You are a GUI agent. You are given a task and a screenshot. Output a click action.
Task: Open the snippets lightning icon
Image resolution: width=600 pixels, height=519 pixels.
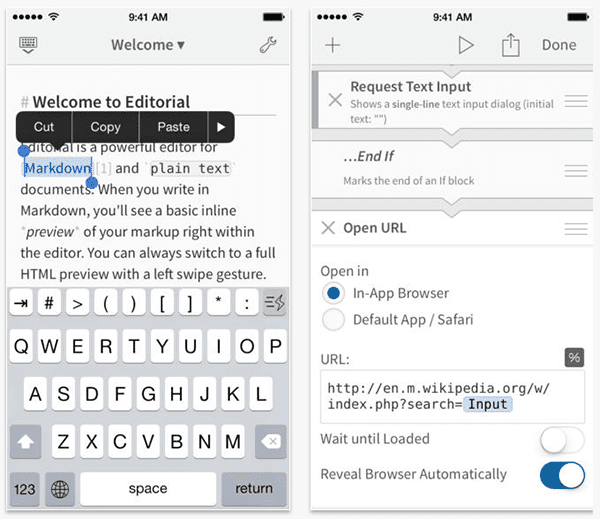coord(274,303)
